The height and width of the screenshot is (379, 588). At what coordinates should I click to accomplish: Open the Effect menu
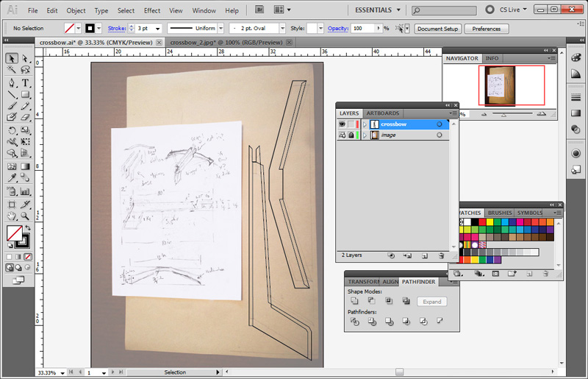(x=152, y=10)
